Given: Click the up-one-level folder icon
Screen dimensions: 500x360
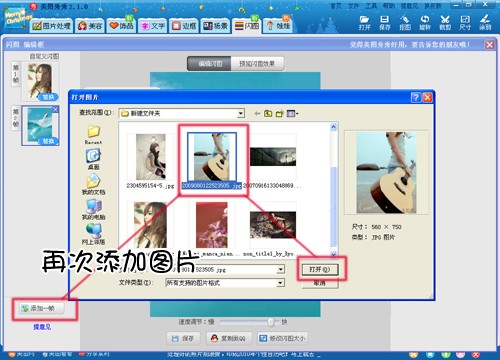Looking at the screenshot, I should (268, 114).
